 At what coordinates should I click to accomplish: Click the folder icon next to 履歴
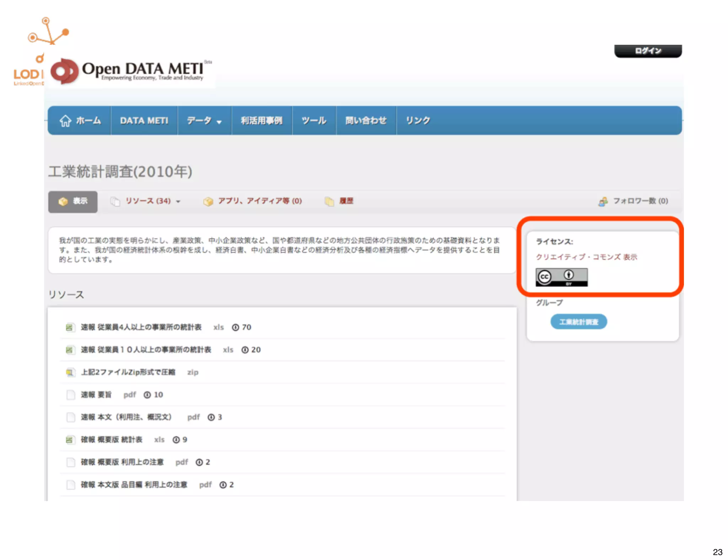[329, 201]
